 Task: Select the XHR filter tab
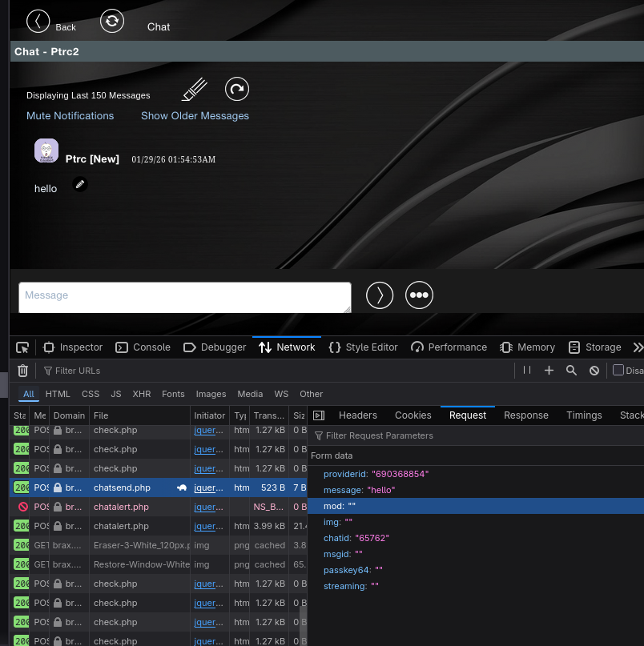pyautogui.click(x=142, y=394)
